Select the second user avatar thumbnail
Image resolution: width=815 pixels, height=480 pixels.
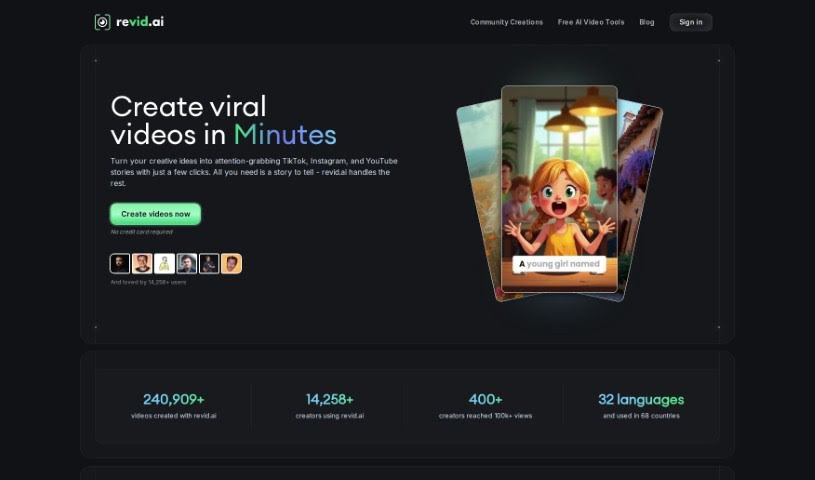(142, 264)
